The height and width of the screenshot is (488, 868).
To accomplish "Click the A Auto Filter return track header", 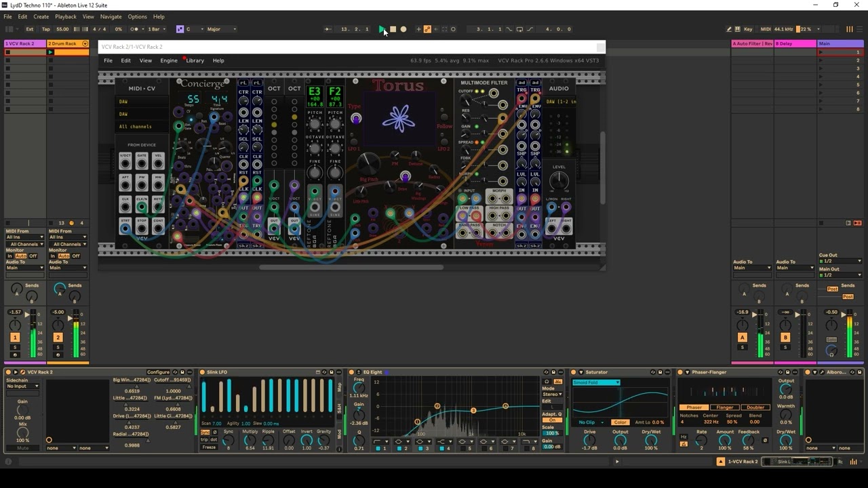I will 753,43.
